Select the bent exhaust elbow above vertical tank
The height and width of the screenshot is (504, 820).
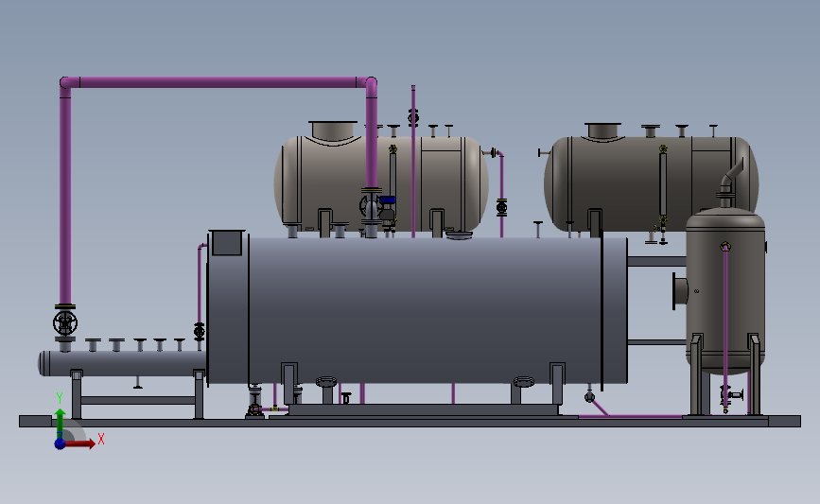point(730,177)
